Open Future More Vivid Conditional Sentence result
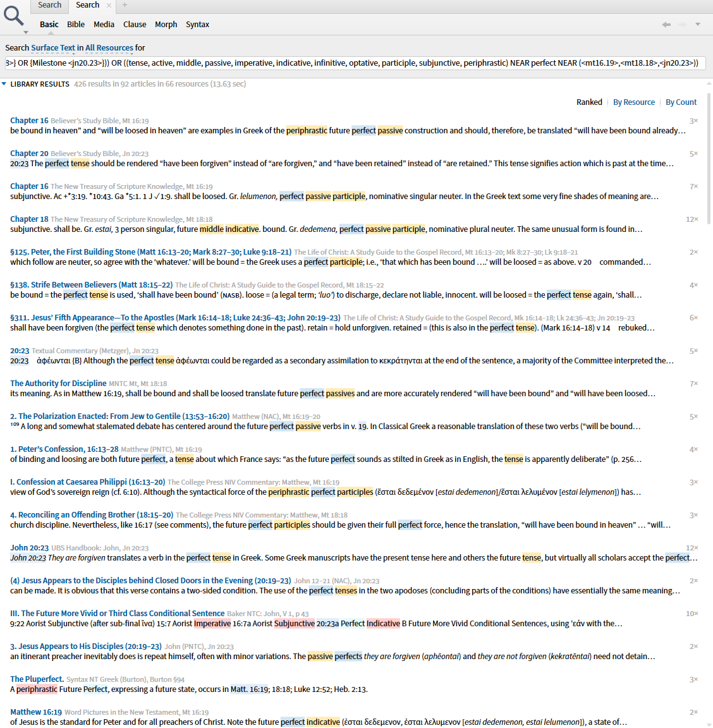 117,614
